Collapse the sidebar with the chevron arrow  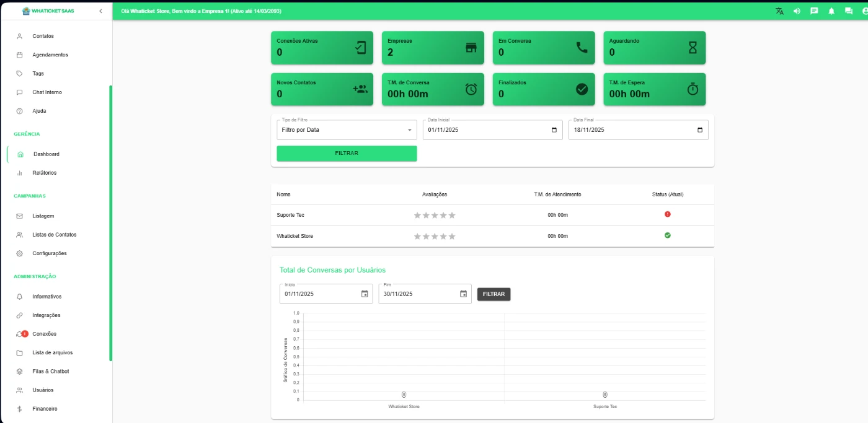click(x=101, y=11)
